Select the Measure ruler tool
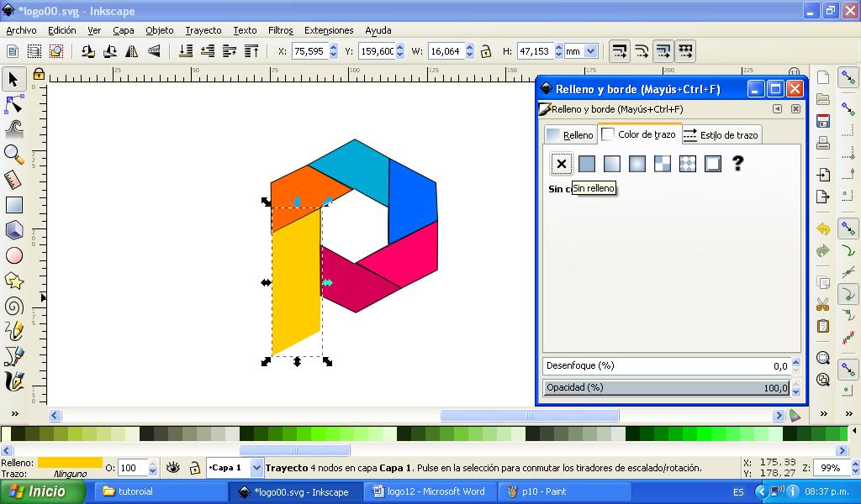Image resolution: width=861 pixels, height=504 pixels. pyautogui.click(x=13, y=180)
